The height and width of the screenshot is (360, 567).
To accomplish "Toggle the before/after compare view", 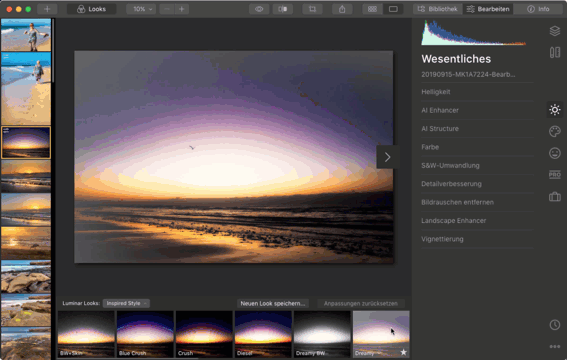I will (x=283, y=9).
